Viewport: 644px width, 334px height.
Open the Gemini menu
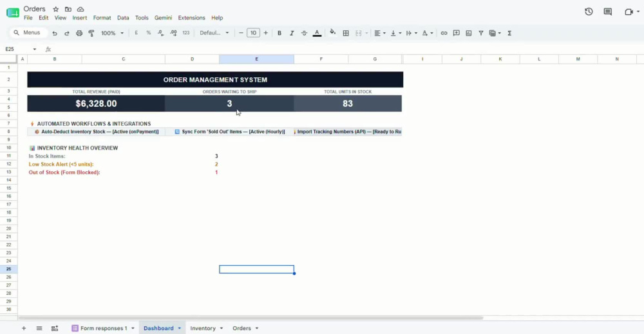pyautogui.click(x=163, y=17)
